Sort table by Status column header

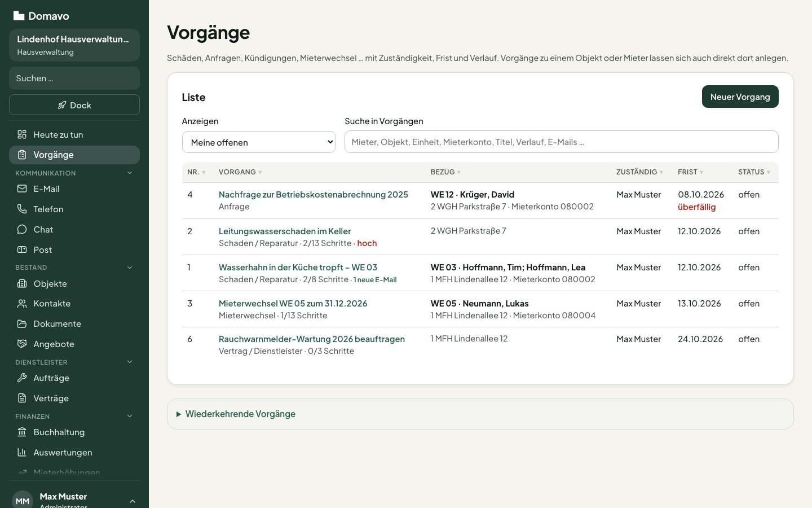(754, 172)
